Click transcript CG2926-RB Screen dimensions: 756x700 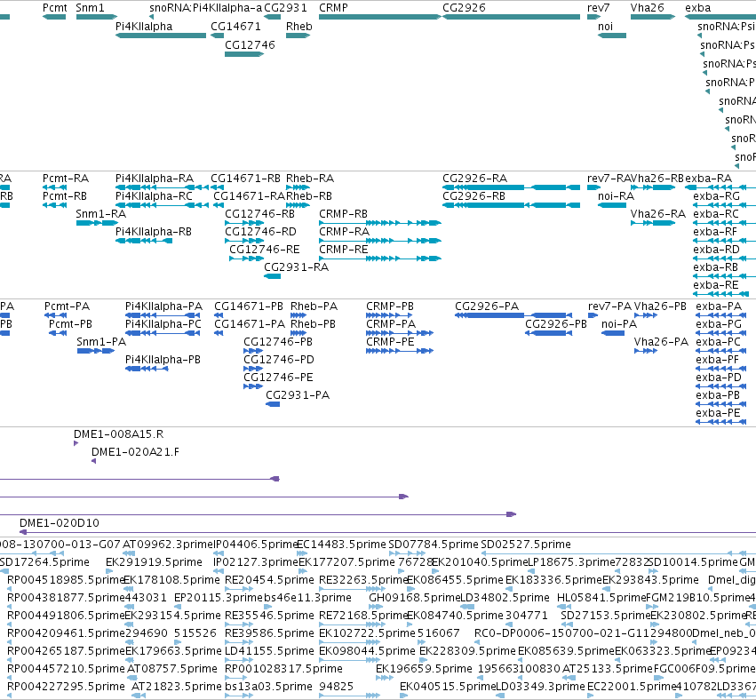pos(511,205)
